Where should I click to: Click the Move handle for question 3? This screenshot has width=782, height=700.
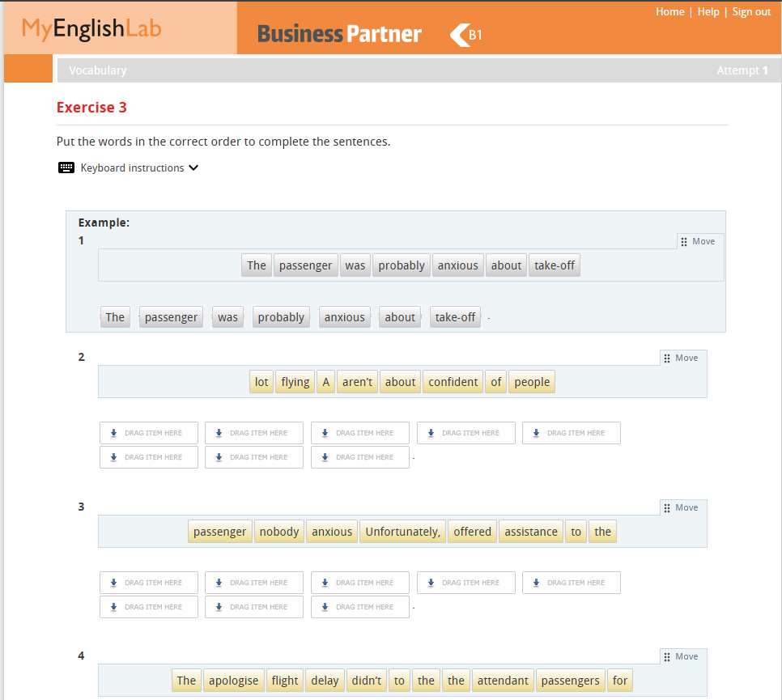(680, 507)
